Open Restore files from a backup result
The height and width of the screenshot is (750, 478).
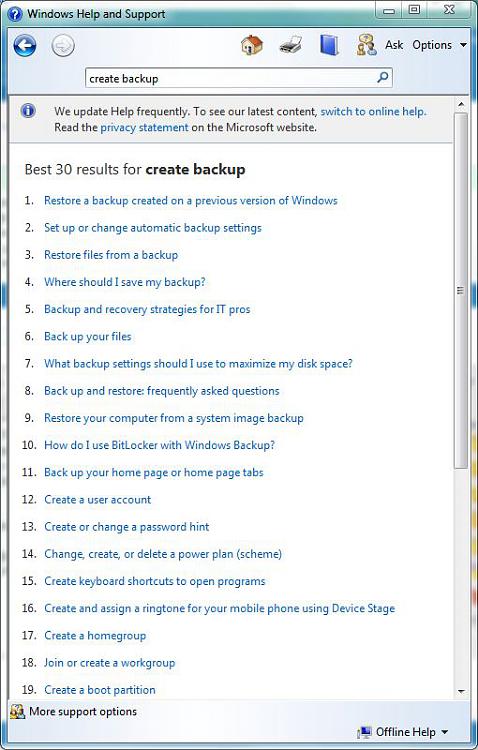coord(111,255)
